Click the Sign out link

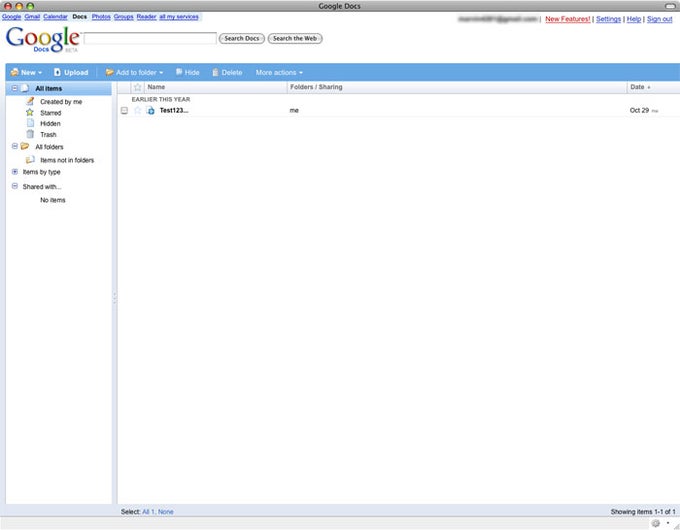tap(660, 19)
